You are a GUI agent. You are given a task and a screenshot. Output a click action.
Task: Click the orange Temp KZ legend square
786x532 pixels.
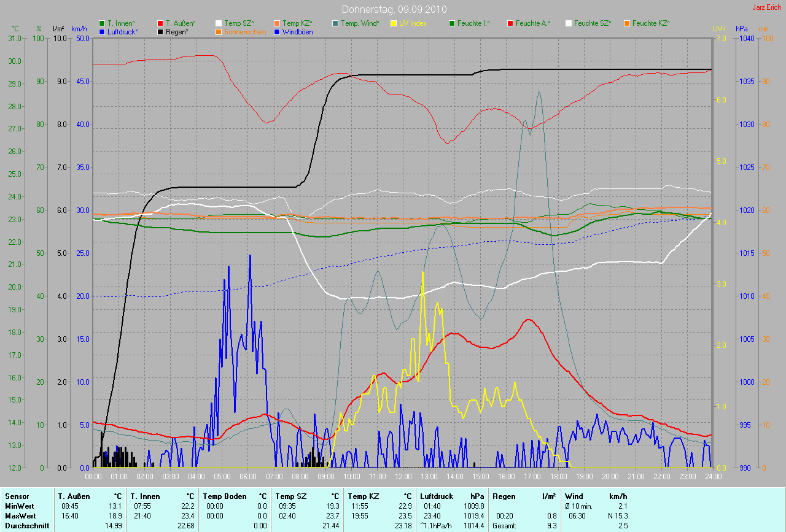[x=277, y=23]
